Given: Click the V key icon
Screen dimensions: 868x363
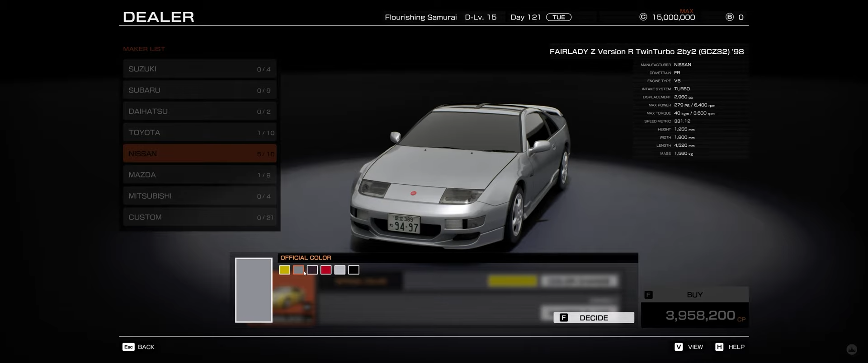Looking at the screenshot, I should point(679,347).
